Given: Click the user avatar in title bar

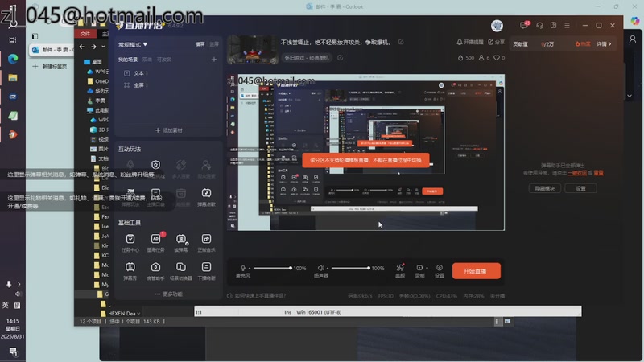Looking at the screenshot, I should point(497,26).
